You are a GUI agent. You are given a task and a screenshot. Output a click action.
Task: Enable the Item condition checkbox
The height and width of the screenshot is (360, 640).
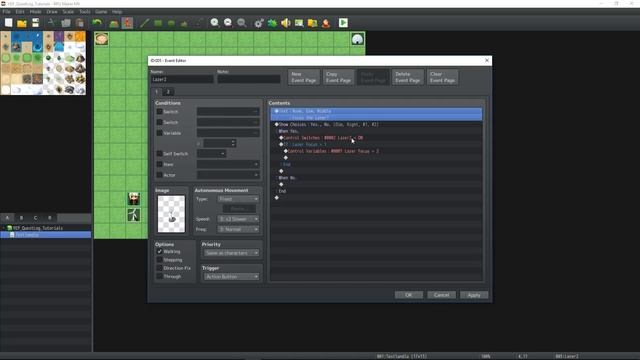pyautogui.click(x=160, y=164)
